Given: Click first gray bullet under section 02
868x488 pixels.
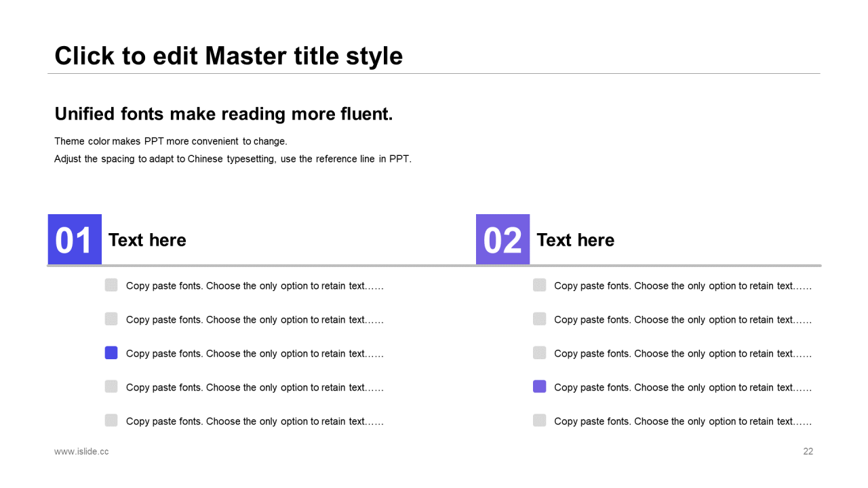Looking at the screenshot, I should (539, 285).
